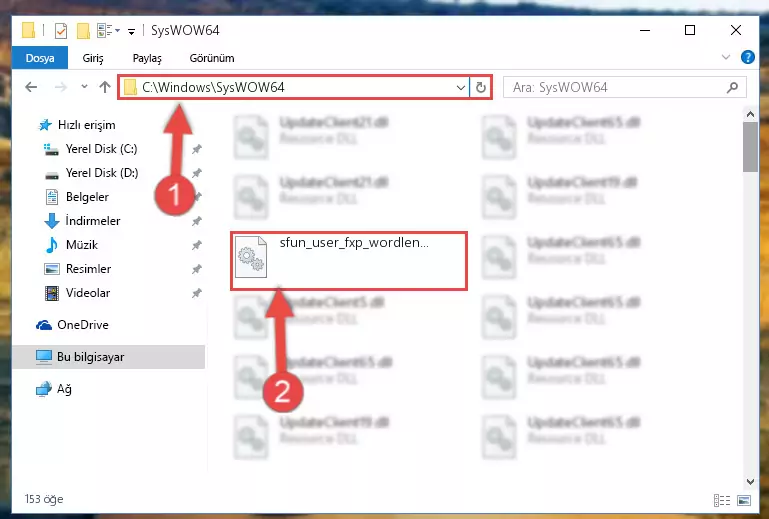Open Müzik in the sidebar
This screenshot has height=519, width=769.
point(82,244)
